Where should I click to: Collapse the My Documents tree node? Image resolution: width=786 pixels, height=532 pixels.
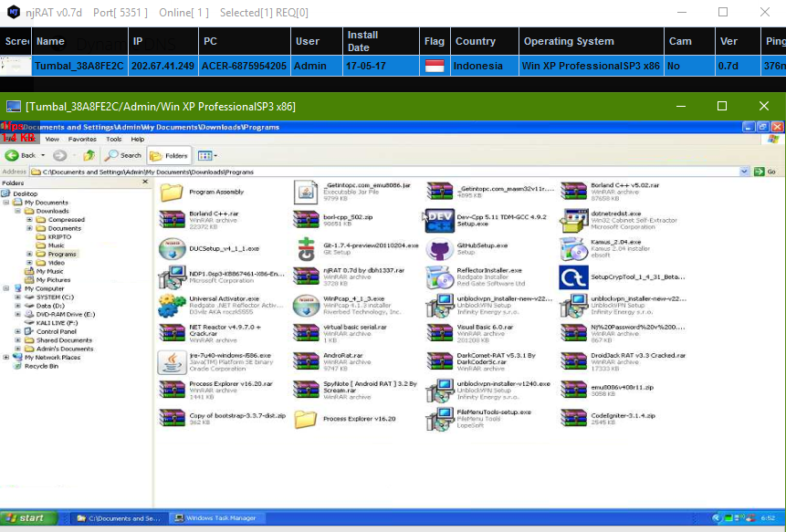(6, 203)
